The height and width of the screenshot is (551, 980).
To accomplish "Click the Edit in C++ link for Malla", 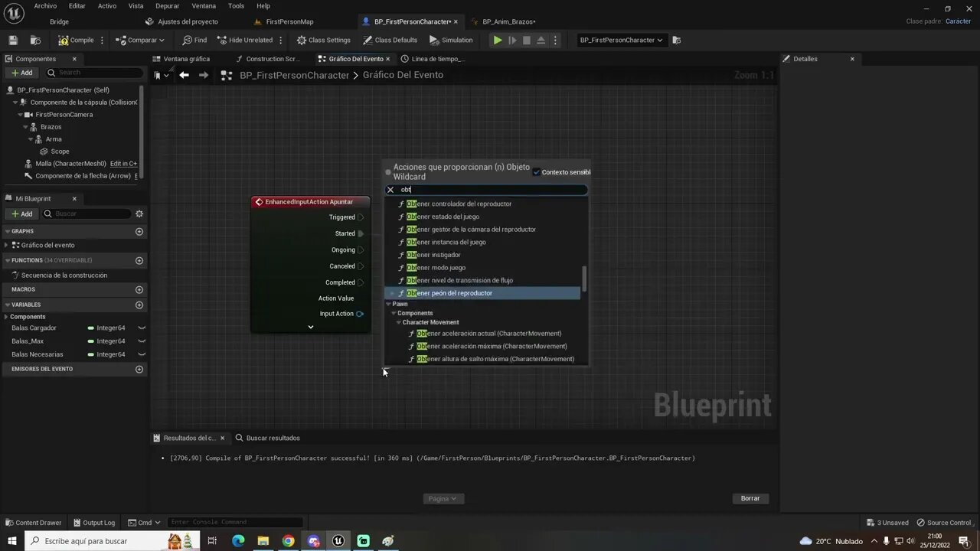I will [124, 164].
